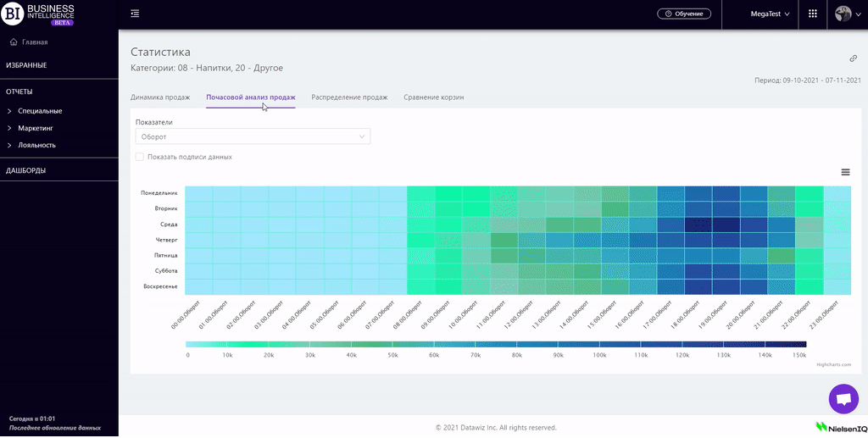Image resolution: width=868 pixels, height=438 pixels.
Task: Click the BI Business Intelligence logo
Action: (x=42, y=14)
